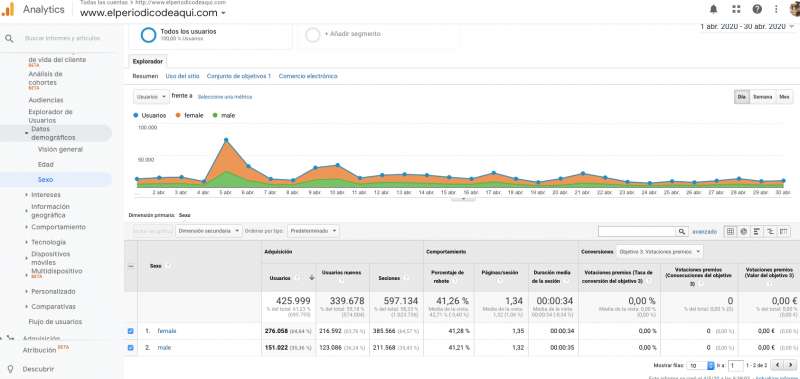Uncheck the female row checkbox
The width and height of the screenshot is (800, 379).
(131, 331)
